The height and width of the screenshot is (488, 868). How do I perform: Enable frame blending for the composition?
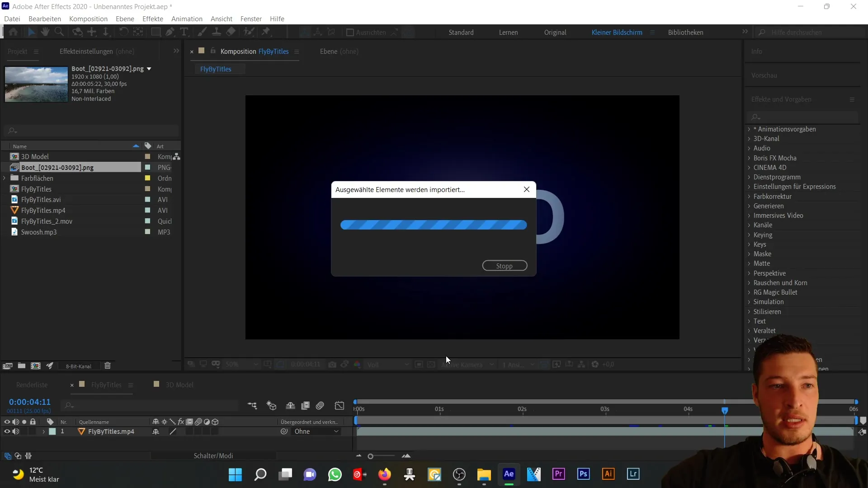click(x=305, y=406)
